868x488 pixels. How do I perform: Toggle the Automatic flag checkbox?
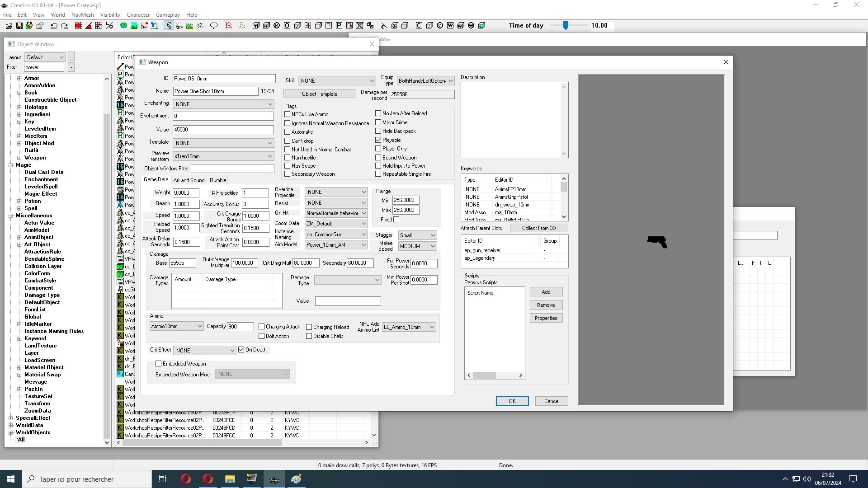287,132
